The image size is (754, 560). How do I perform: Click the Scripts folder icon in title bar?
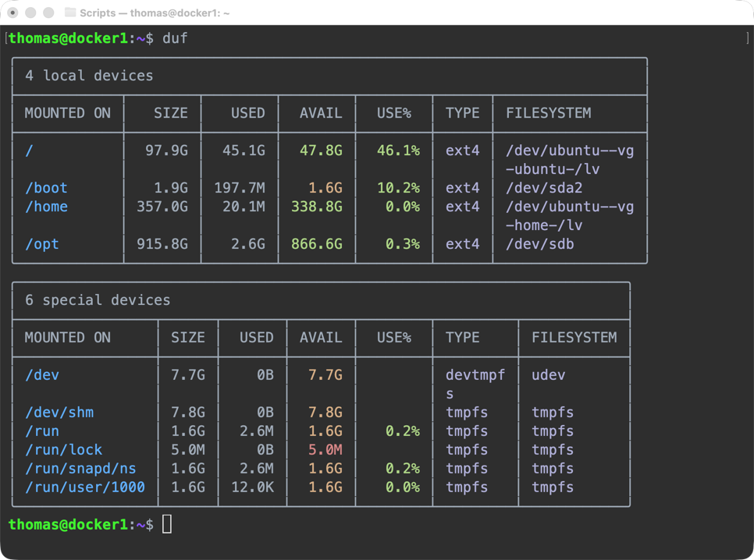(70, 12)
